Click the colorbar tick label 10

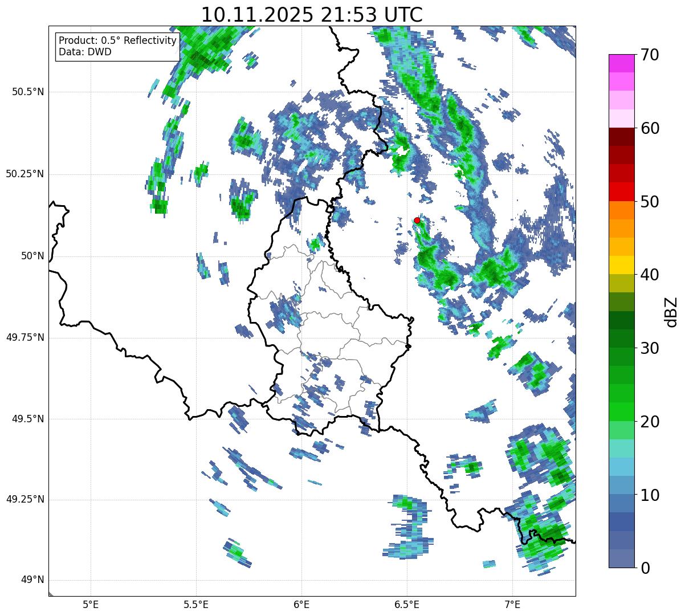coord(650,495)
